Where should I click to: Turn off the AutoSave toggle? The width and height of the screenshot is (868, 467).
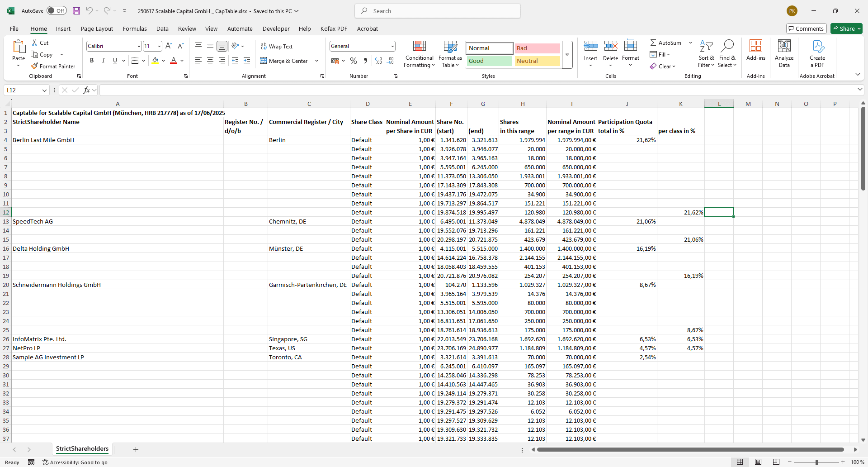pyautogui.click(x=57, y=10)
